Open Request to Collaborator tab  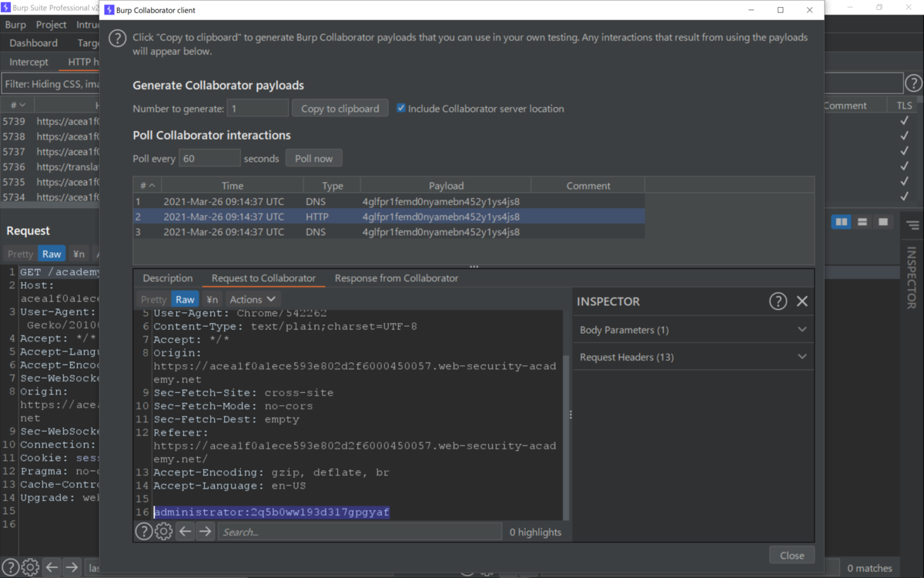[x=263, y=278]
